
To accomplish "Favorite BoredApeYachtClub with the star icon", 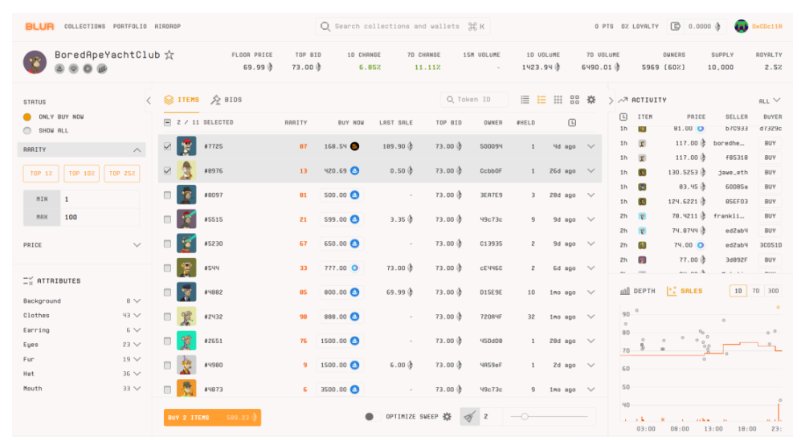I will pos(169,55).
